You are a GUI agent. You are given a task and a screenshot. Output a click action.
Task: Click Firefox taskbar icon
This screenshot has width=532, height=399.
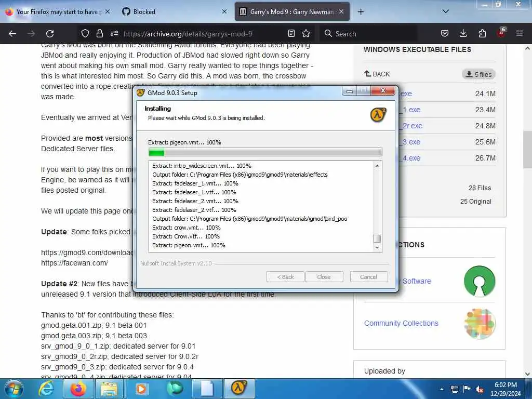[78, 389]
